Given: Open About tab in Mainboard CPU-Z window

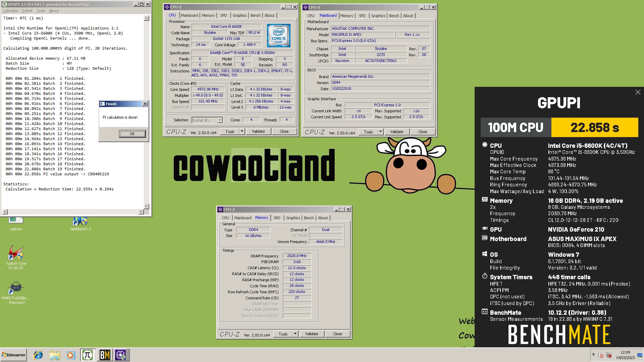Looking at the screenshot, I should tap(408, 16).
